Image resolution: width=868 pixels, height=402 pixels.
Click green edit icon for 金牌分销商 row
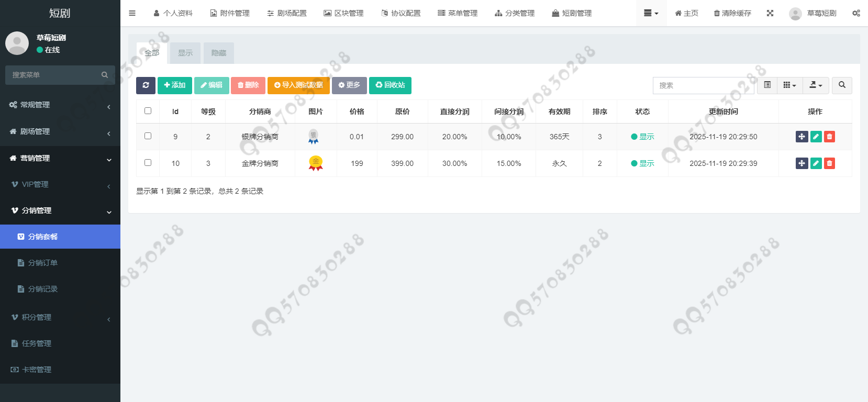(x=816, y=163)
